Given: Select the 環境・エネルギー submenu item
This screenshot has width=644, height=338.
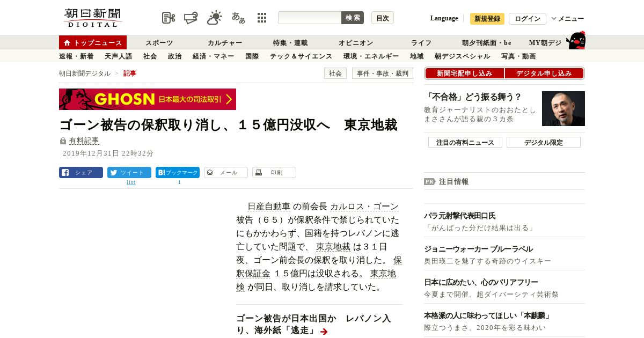Looking at the screenshot, I should click(371, 56).
